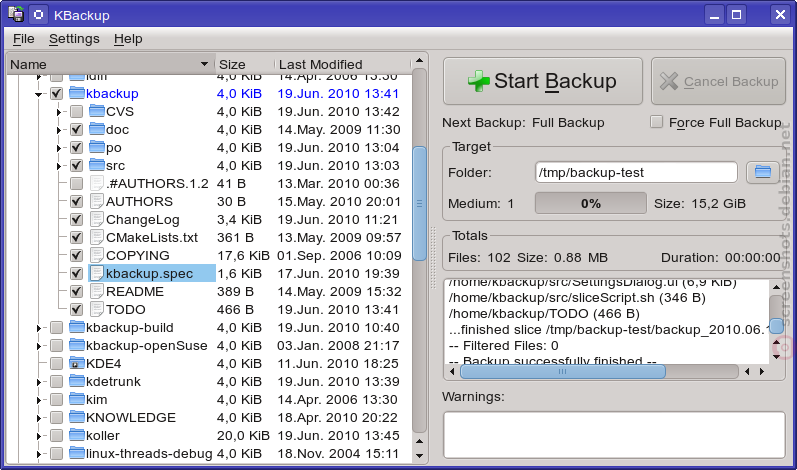Screen dimensions: 797x470
Task: Click the file tree vertical scrollbar handle
Action: click(419, 203)
